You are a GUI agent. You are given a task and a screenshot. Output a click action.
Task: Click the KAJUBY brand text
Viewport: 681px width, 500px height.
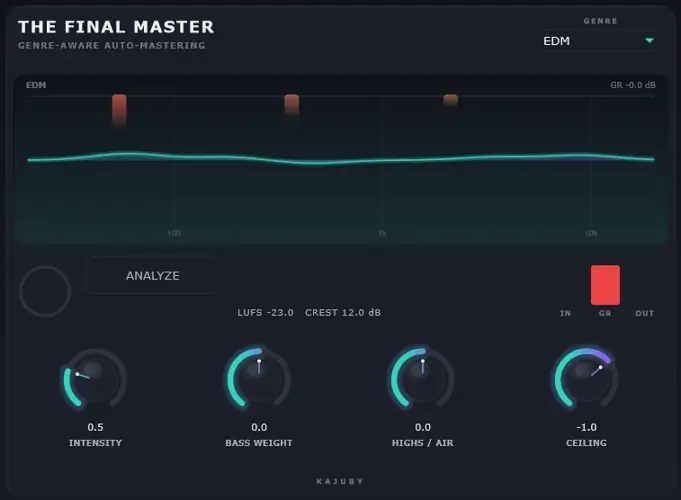click(x=340, y=481)
